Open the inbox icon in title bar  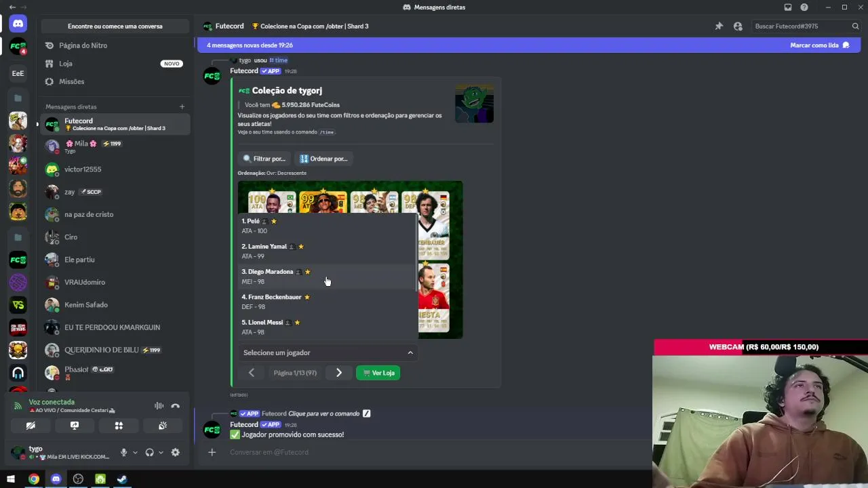tap(788, 7)
